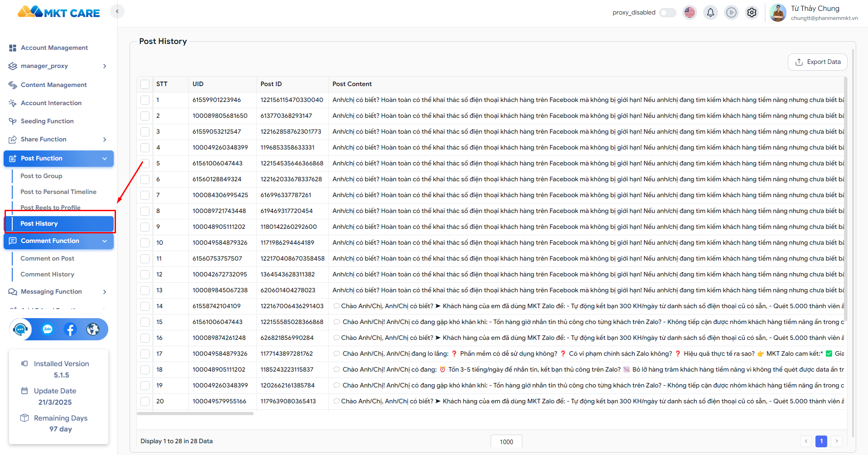Go to next page arrow

pos(837,441)
